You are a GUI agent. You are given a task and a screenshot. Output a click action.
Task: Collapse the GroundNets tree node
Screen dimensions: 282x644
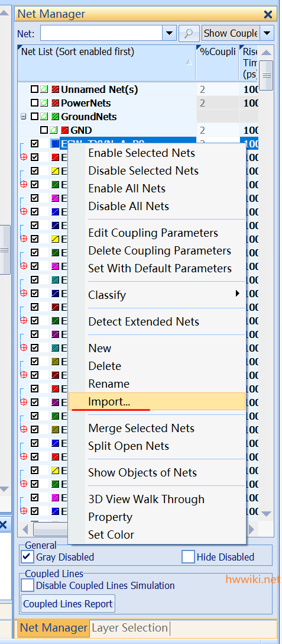pos(24,117)
